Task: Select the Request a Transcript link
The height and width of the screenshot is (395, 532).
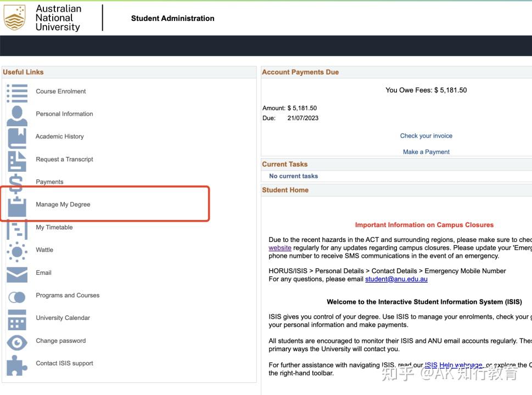Action: coord(64,159)
